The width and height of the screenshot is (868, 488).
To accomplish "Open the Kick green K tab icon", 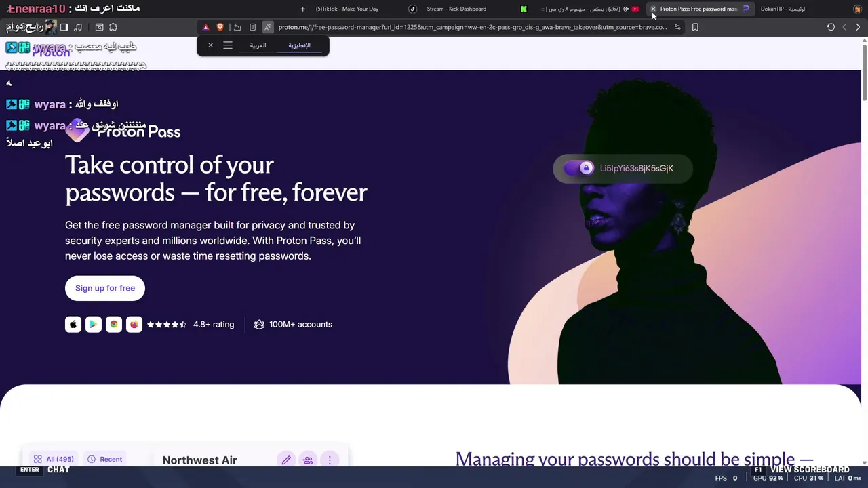I will [x=524, y=9].
